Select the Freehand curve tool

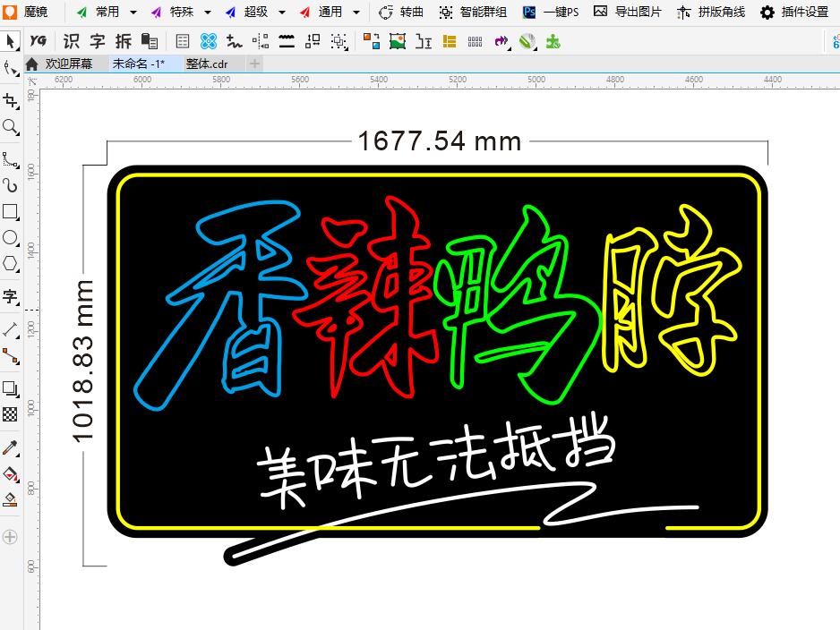tap(11, 159)
